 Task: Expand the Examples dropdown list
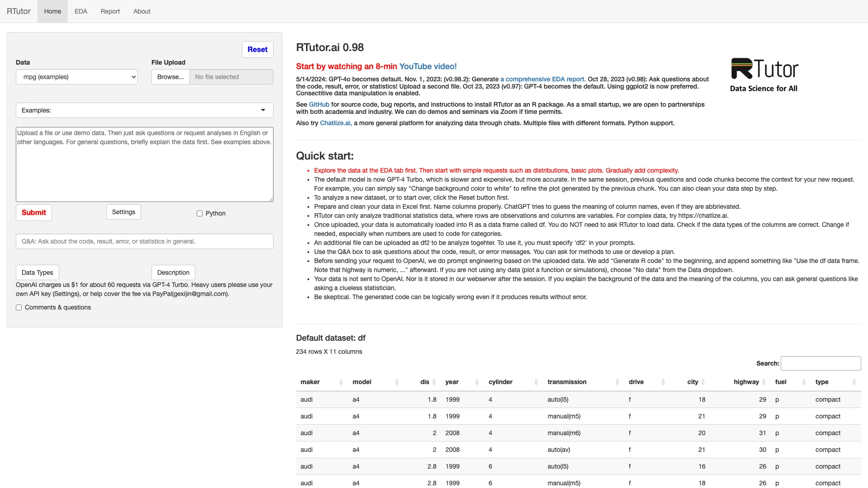145,110
